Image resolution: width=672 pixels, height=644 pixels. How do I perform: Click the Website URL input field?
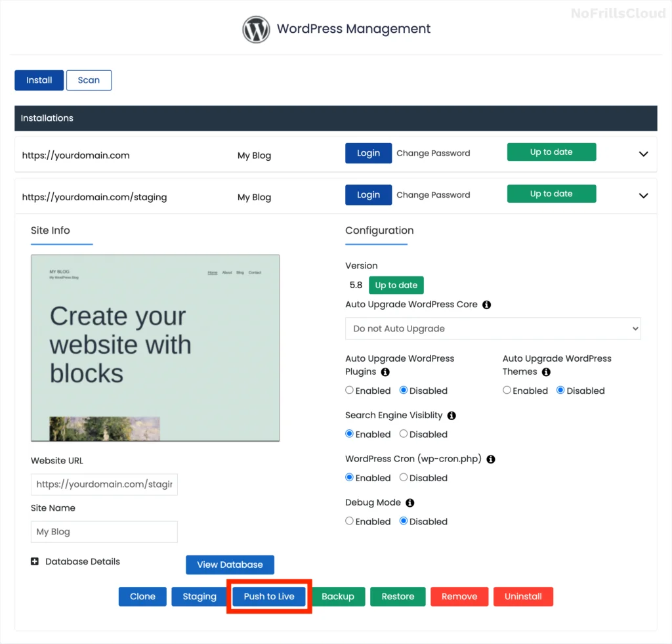(104, 484)
